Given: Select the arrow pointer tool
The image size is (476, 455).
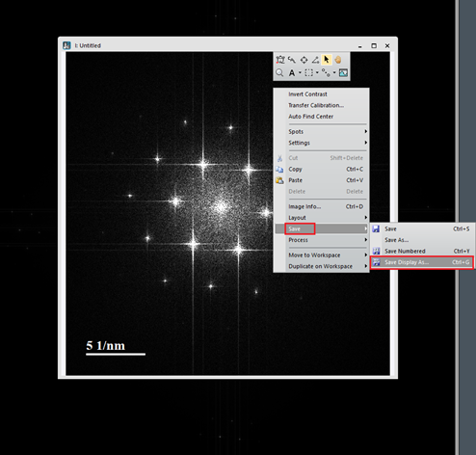Looking at the screenshot, I should pyautogui.click(x=327, y=60).
